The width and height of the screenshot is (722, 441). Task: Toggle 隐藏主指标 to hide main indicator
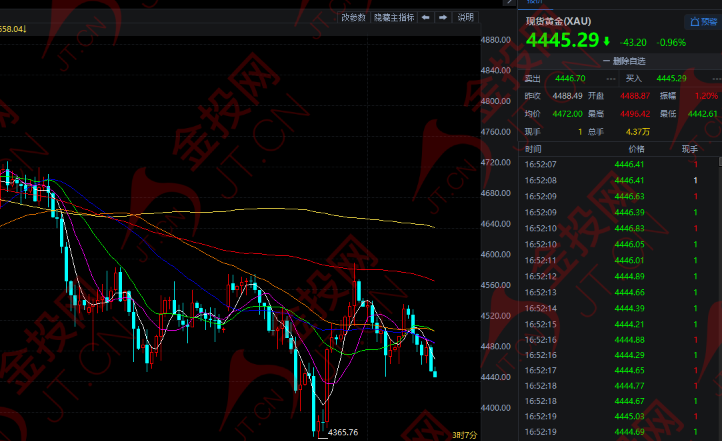(x=394, y=17)
